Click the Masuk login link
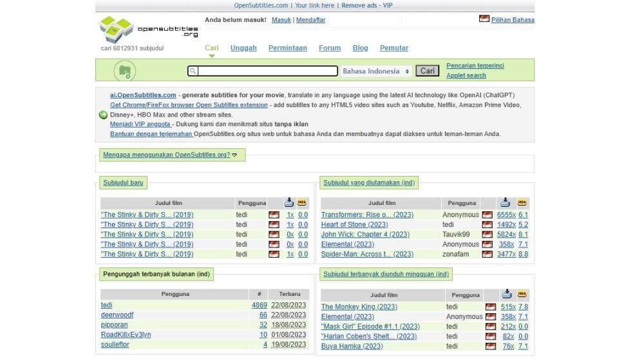644x359 pixels. (x=281, y=20)
